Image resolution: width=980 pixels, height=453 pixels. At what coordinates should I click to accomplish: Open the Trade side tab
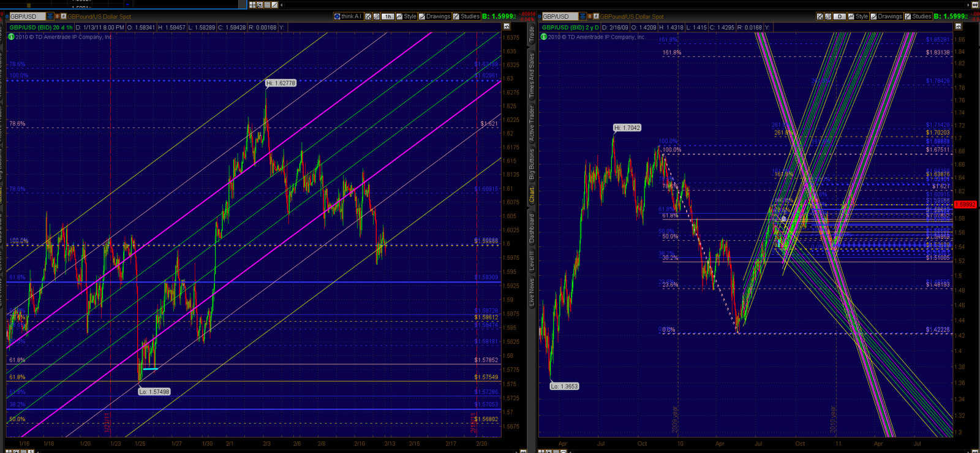(x=532, y=34)
